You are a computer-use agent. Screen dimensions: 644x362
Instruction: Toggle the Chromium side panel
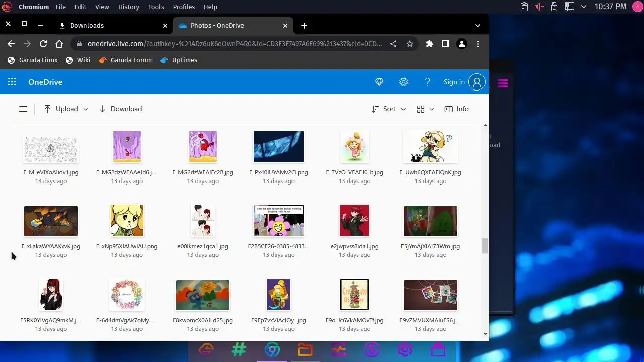click(x=446, y=44)
